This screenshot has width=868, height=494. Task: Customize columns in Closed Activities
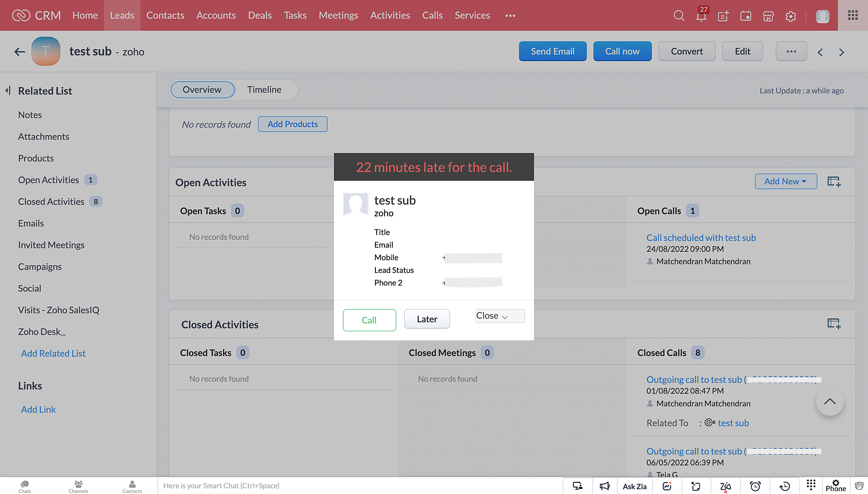point(834,324)
